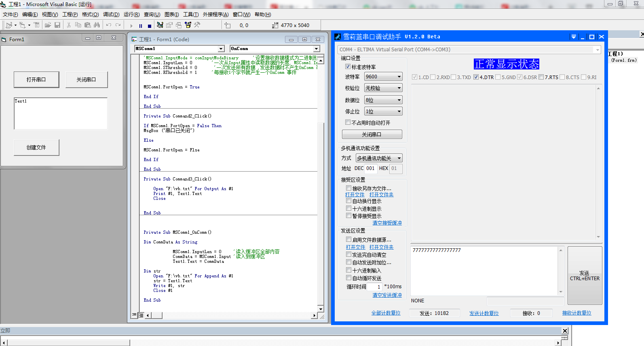Open the 波特率 9600 dropdown
This screenshot has width=644, height=346.
tap(383, 77)
